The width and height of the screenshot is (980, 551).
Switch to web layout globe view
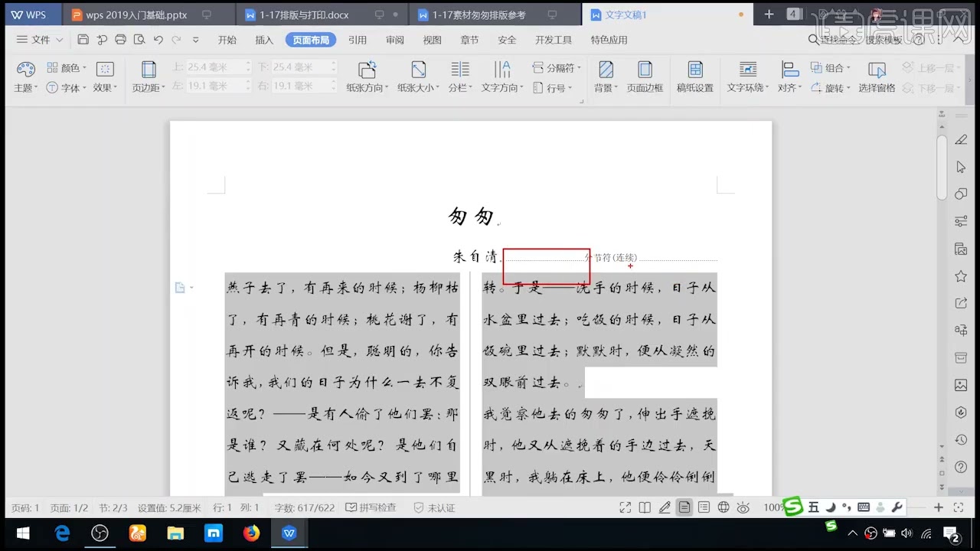(x=724, y=507)
